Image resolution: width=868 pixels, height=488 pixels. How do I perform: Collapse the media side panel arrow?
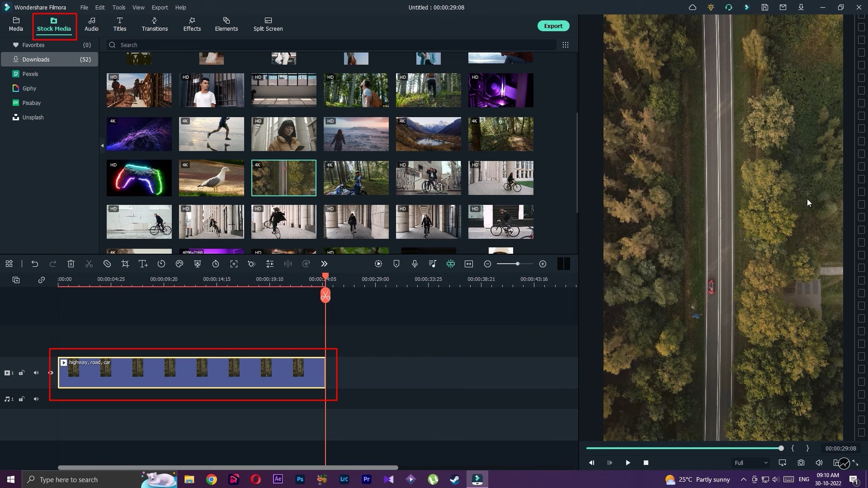(x=102, y=146)
